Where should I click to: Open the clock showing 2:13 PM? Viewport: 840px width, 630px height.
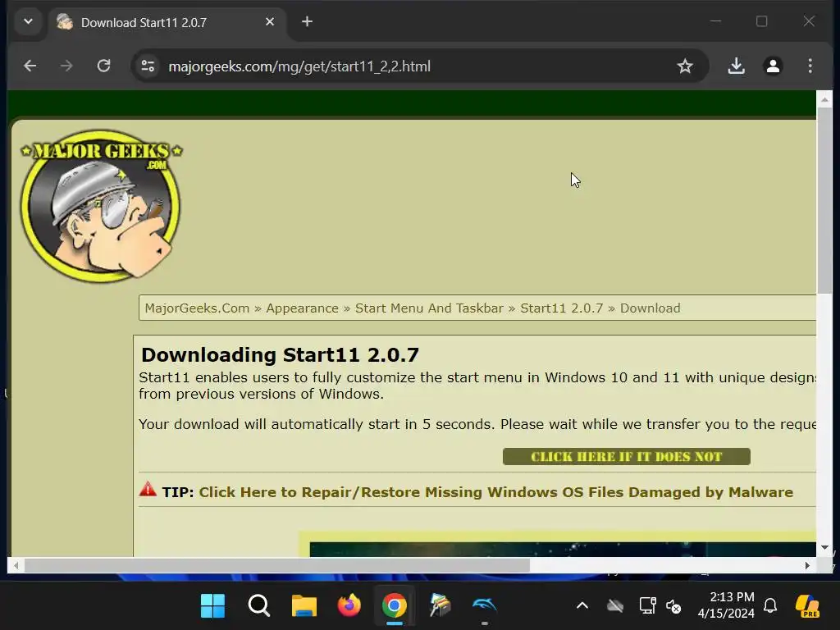[726, 605]
